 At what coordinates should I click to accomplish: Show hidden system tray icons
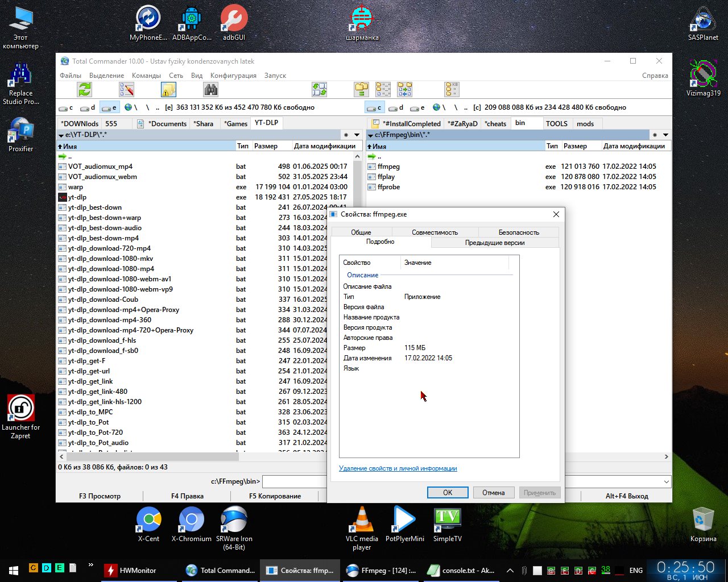point(510,570)
